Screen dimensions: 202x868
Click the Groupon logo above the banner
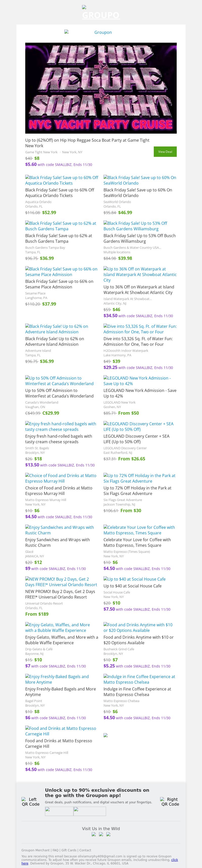(x=101, y=32)
